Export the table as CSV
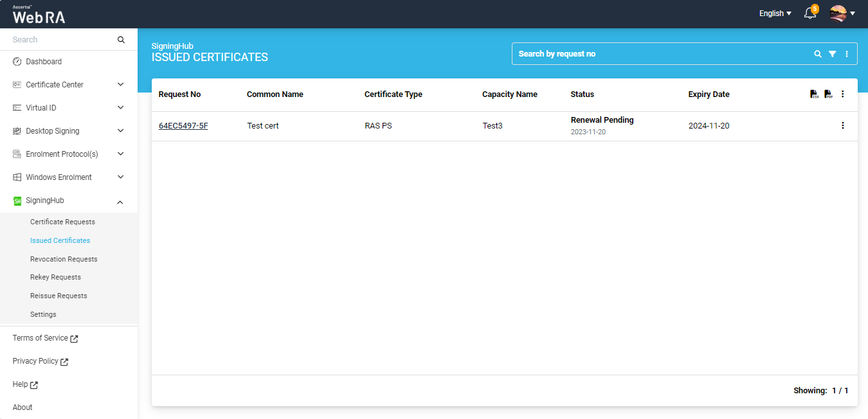Image resolution: width=868 pixels, height=419 pixels. click(x=814, y=94)
